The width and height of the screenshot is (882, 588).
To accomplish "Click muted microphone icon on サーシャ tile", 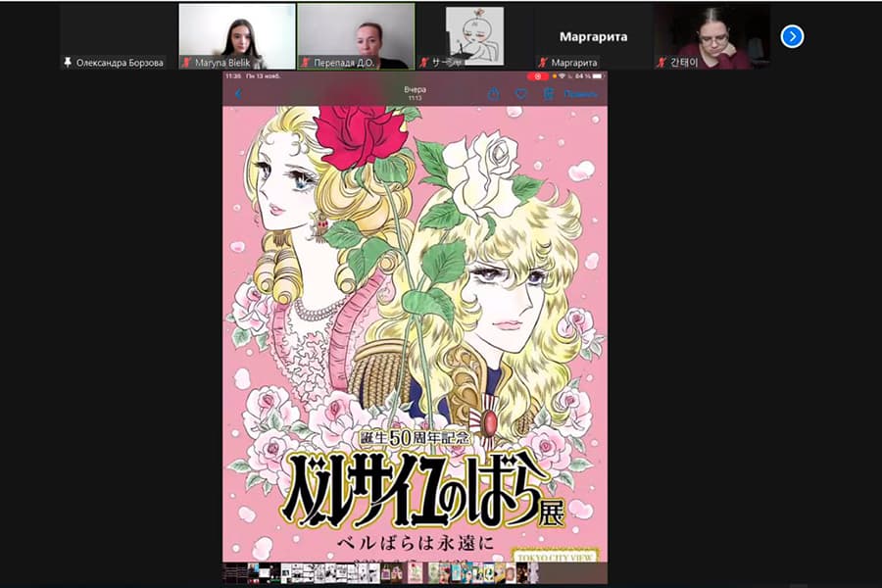I will click(424, 63).
